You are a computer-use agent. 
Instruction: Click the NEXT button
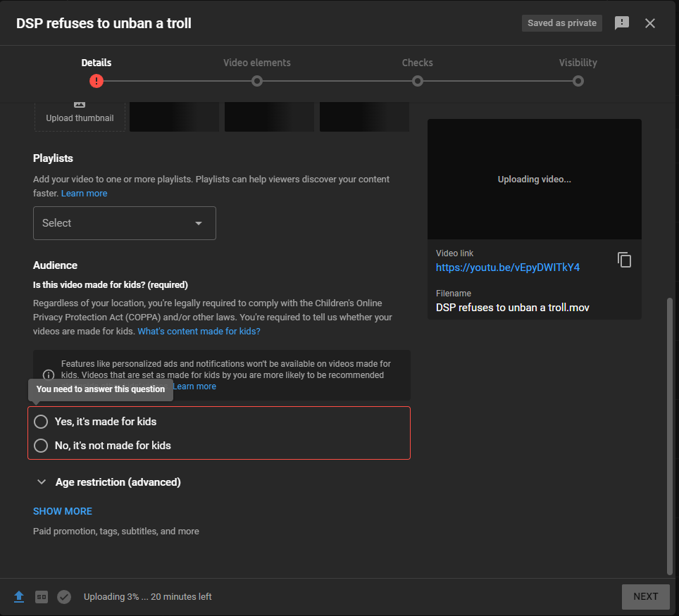[x=645, y=596]
